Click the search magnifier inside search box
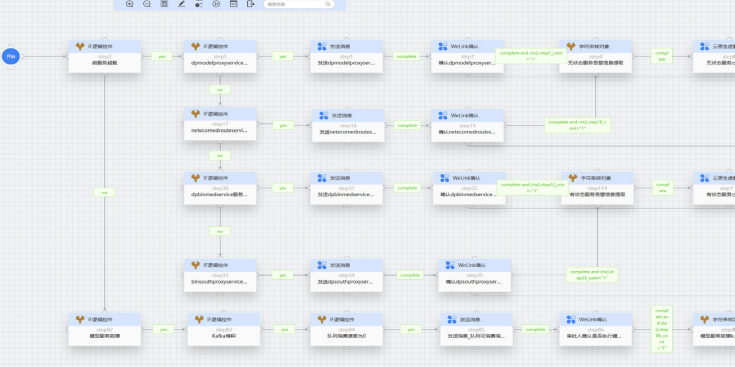The width and height of the screenshot is (735, 367). [328, 4]
